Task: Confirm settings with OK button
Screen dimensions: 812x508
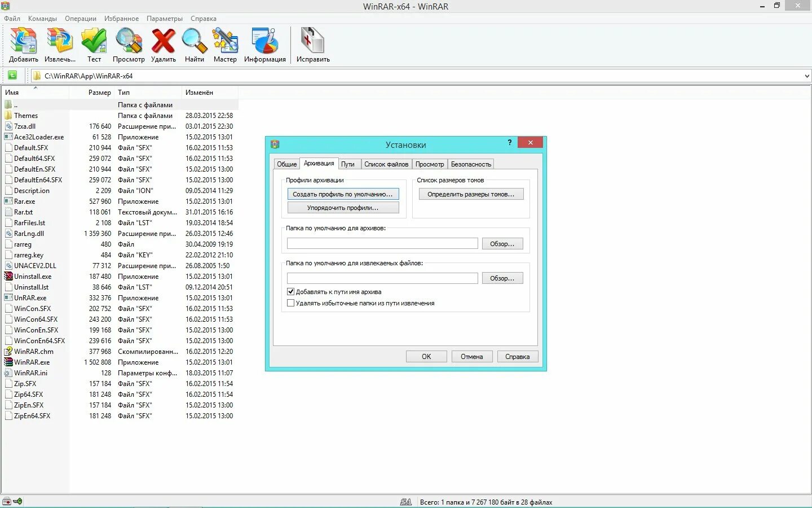Action: (426, 357)
